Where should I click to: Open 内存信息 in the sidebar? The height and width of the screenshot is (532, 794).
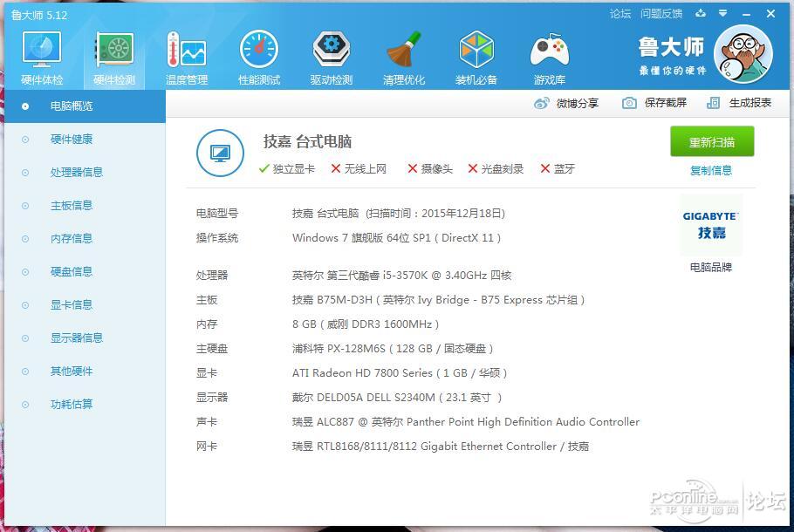[86, 238]
